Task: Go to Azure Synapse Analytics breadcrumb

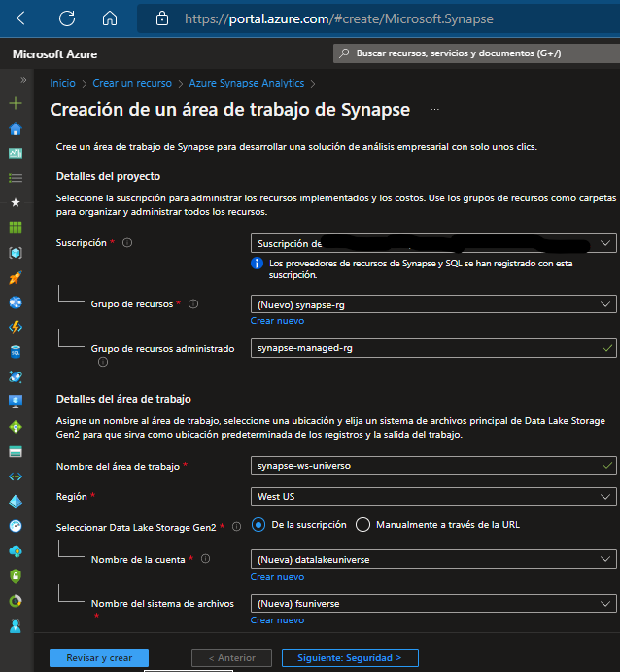Action: [x=247, y=83]
